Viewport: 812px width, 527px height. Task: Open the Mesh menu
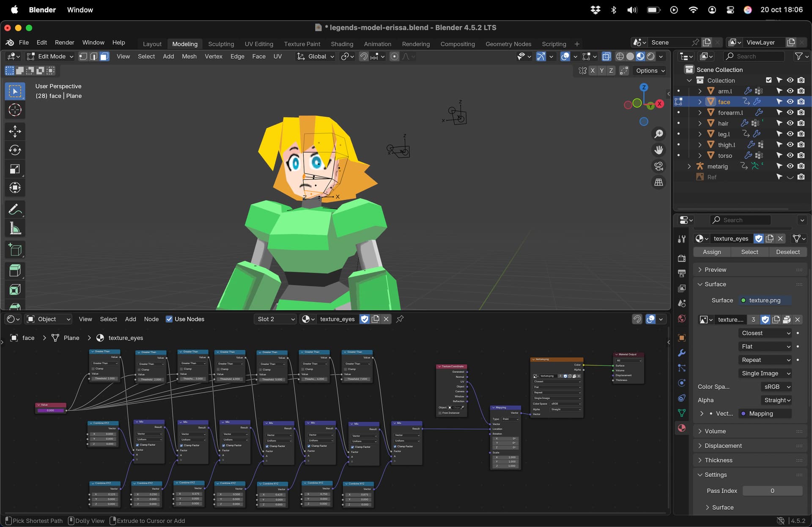pos(189,56)
